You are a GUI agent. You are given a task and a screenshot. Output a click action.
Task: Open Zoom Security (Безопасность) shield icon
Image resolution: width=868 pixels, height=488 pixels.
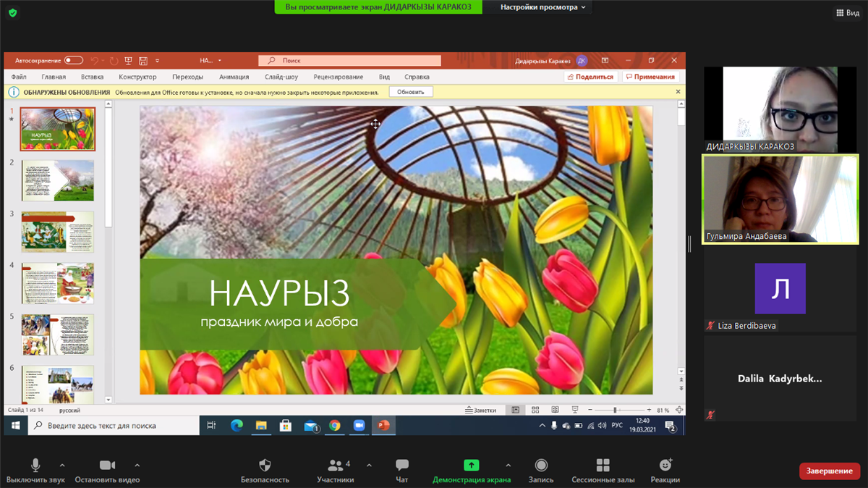click(x=265, y=466)
